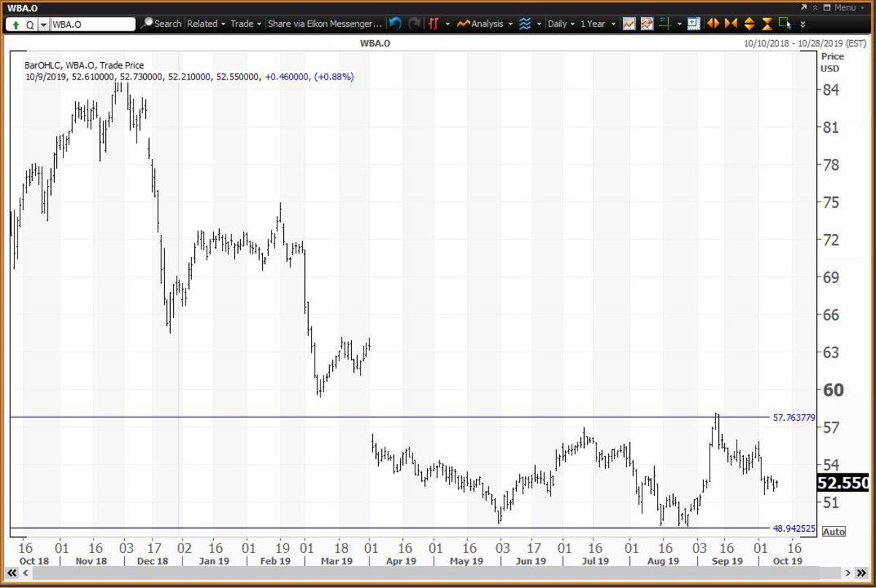Click the horizontal chart scrollbar track
Viewport: 876px width, 588px height.
point(436,573)
